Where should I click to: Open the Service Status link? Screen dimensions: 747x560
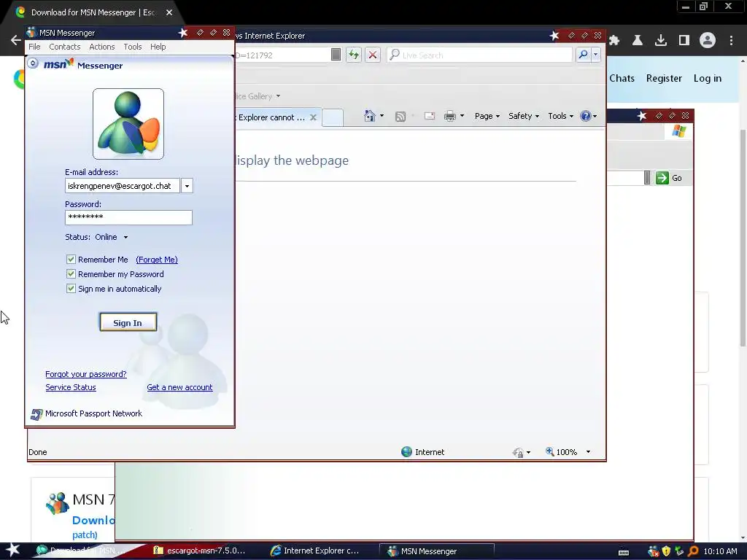(x=71, y=387)
